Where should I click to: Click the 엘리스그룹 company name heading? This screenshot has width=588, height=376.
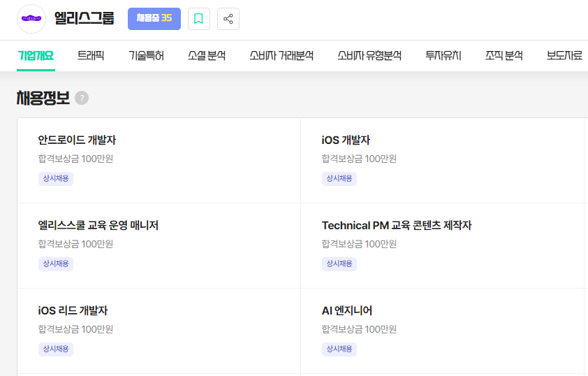click(84, 18)
